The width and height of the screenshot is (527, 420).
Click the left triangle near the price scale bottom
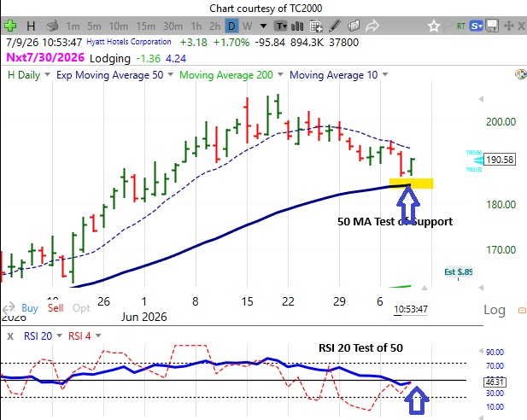(x=481, y=288)
